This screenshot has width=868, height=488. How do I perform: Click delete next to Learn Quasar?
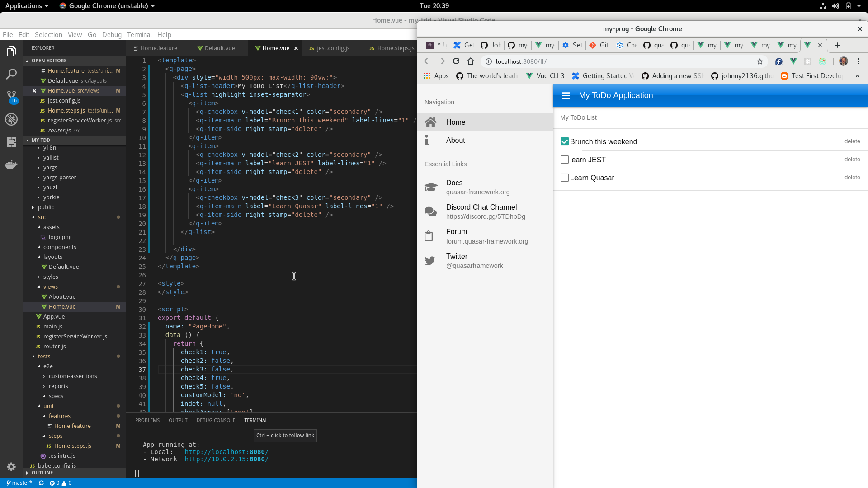coord(852,178)
